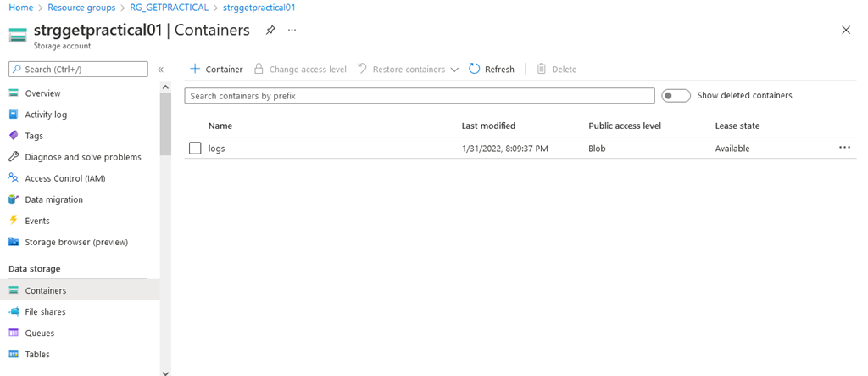Sort by Last modified column header

click(488, 126)
